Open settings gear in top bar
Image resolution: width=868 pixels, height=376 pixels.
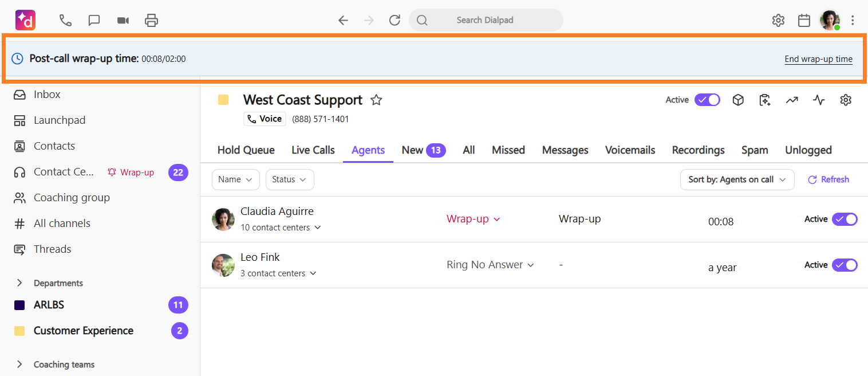[x=778, y=21]
